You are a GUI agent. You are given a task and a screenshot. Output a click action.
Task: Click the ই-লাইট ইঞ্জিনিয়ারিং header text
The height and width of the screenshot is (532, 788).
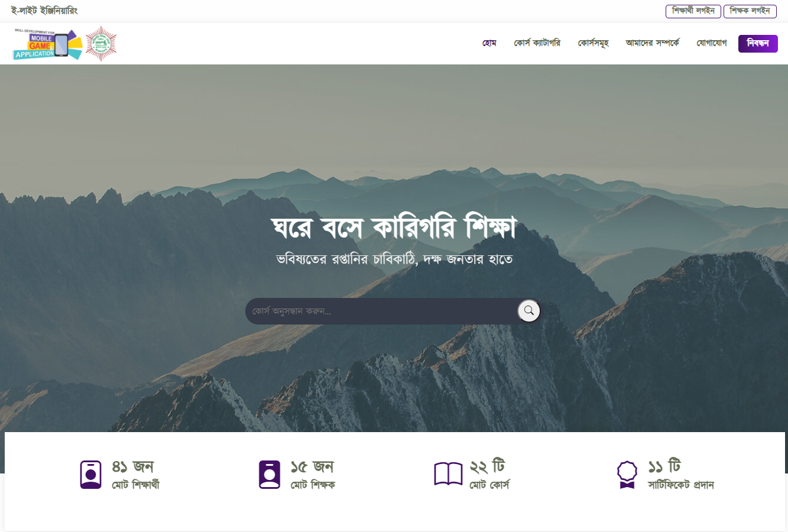[x=44, y=11]
